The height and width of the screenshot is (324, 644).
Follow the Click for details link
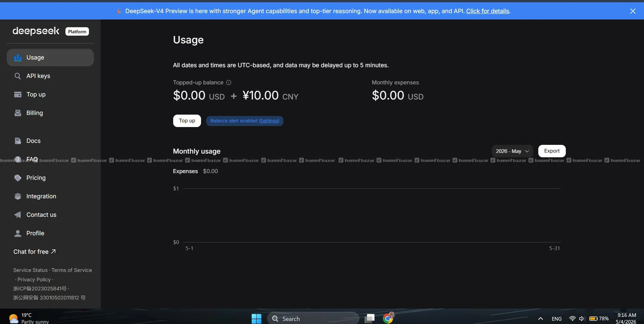(488, 11)
